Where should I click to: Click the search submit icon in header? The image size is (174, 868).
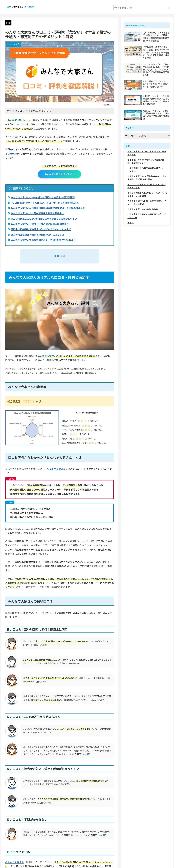tap(168, 8)
